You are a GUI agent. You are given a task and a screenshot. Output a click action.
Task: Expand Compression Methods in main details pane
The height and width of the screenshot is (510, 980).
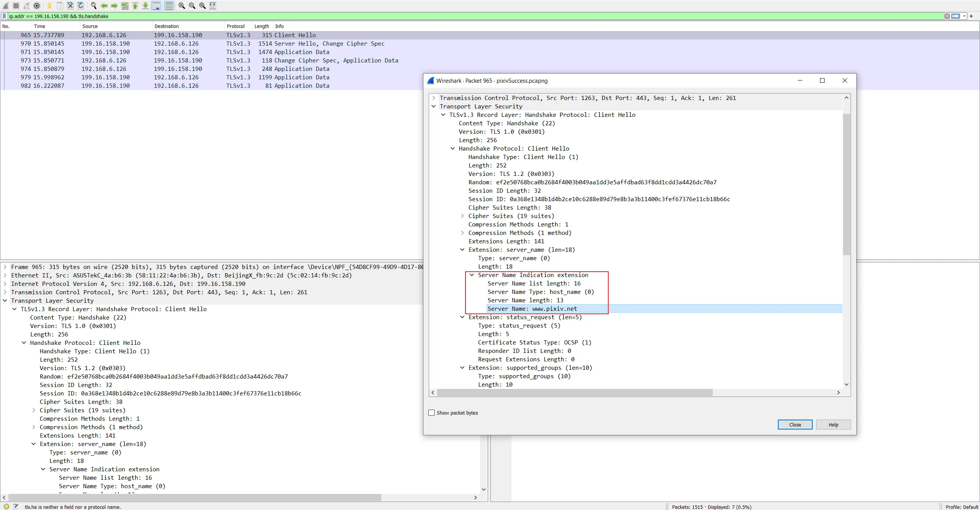[34, 427]
